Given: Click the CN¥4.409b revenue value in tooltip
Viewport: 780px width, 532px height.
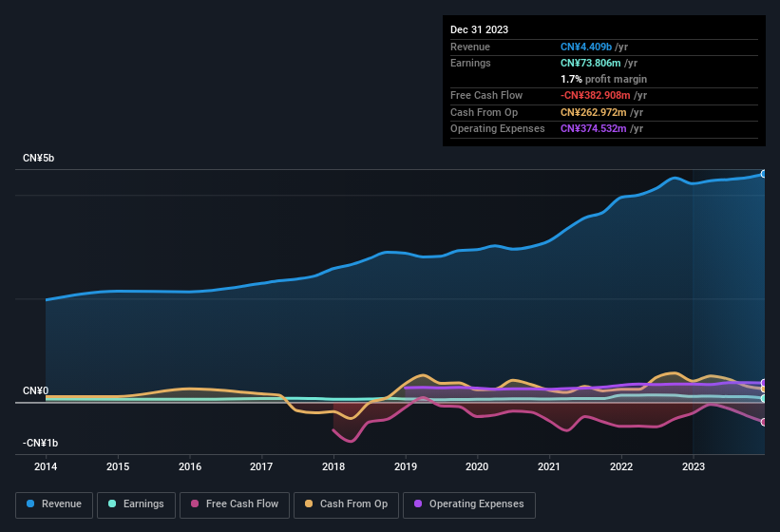Looking at the screenshot, I should click(x=586, y=47).
